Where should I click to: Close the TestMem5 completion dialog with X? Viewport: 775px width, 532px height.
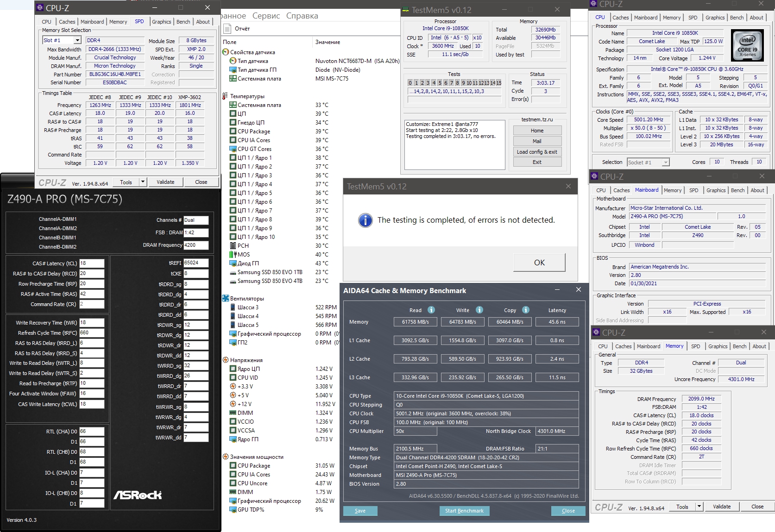pos(568,186)
